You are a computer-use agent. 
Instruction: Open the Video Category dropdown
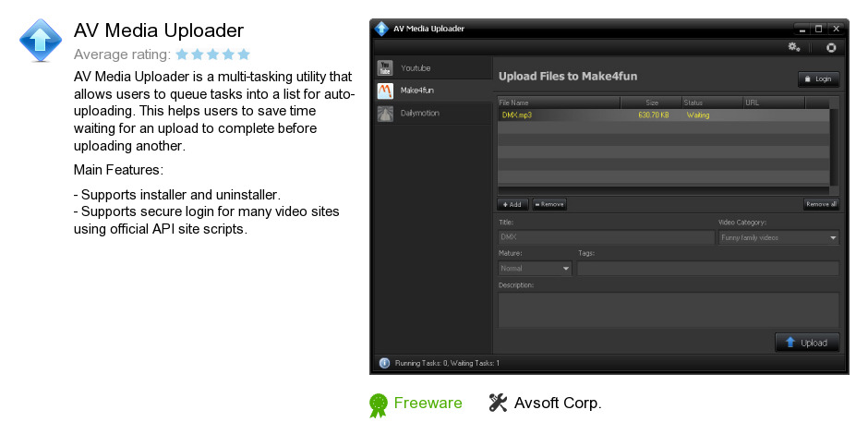click(778, 237)
